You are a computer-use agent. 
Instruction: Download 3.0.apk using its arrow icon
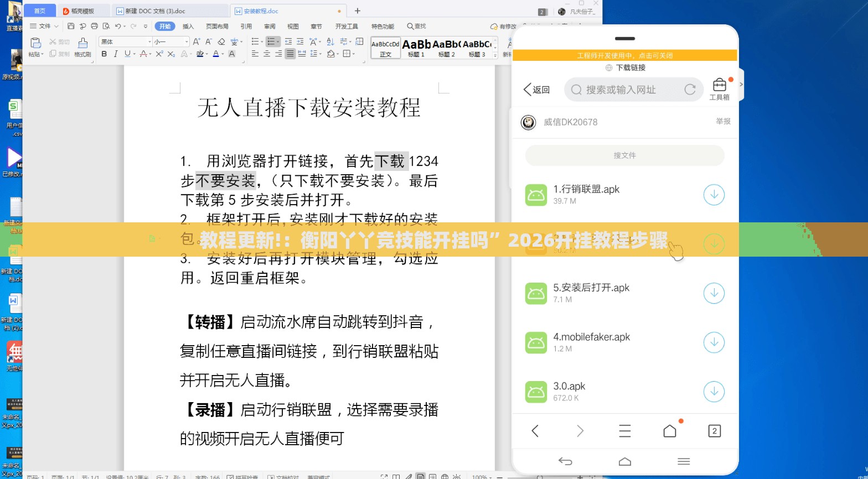point(714,392)
